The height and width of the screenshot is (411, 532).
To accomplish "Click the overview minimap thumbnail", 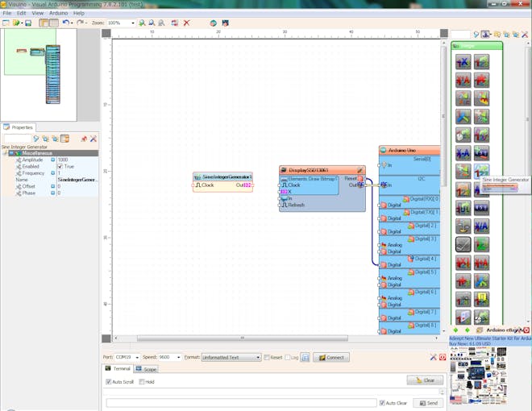I will point(39,75).
